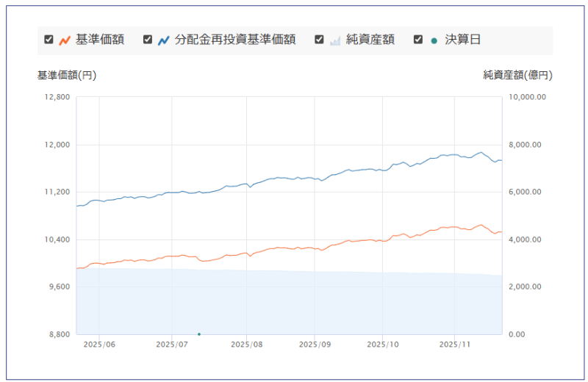Uncheck the 基準価額 checkbox
588x382 pixels.
pyautogui.click(x=49, y=40)
